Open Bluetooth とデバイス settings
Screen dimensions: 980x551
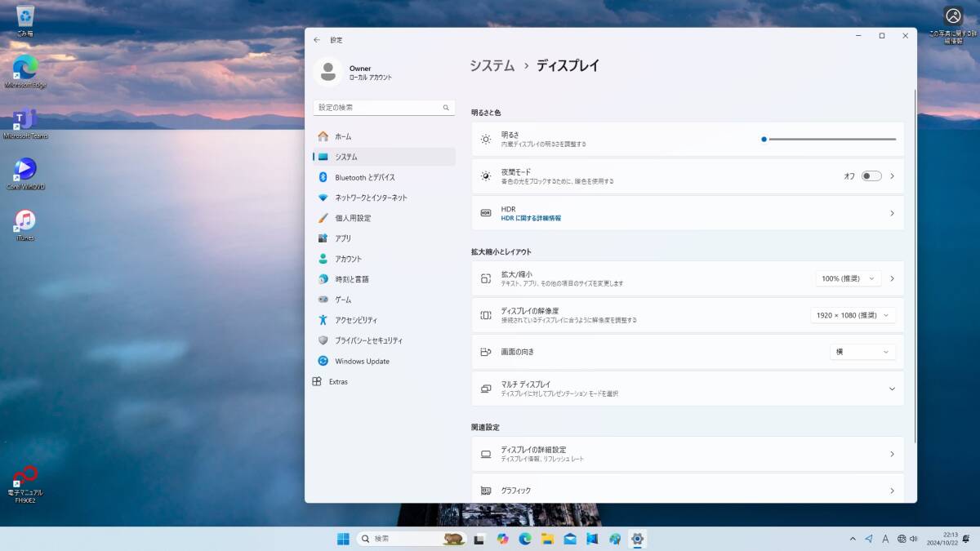click(x=384, y=177)
